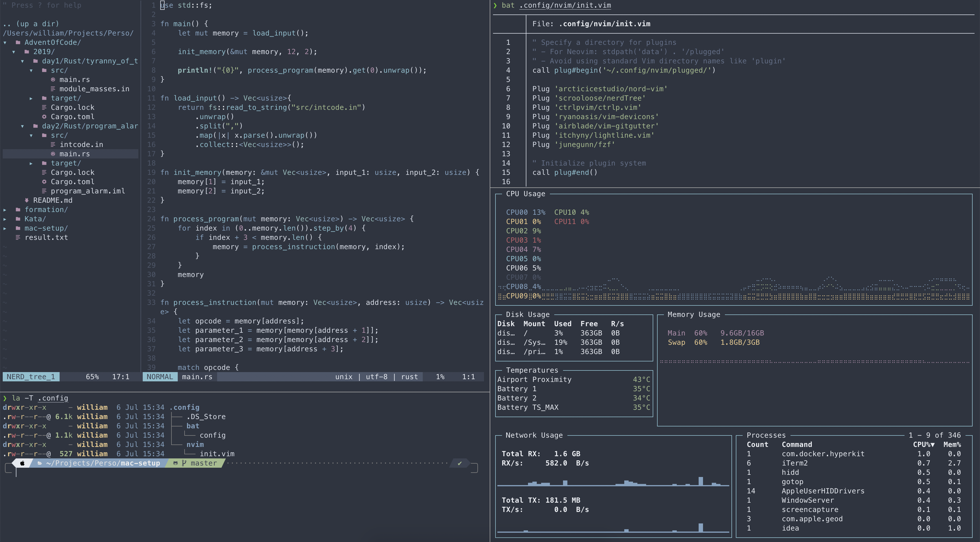Expand the formation/ folder arrow

pos(5,210)
